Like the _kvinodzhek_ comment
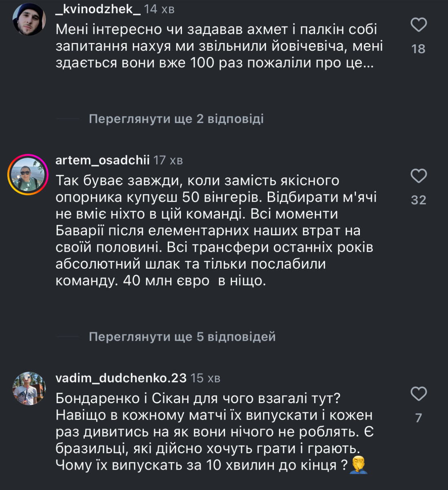The width and height of the screenshot is (448, 490). (x=418, y=25)
